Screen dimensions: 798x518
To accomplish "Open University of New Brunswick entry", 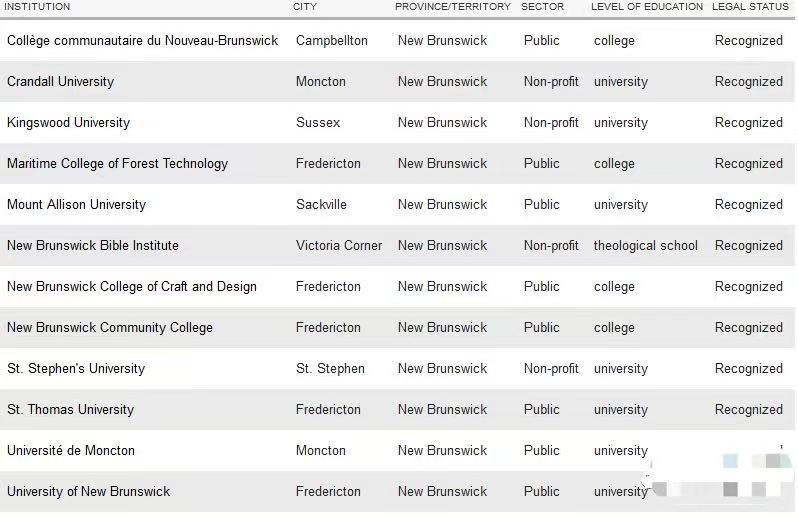I will point(89,492).
